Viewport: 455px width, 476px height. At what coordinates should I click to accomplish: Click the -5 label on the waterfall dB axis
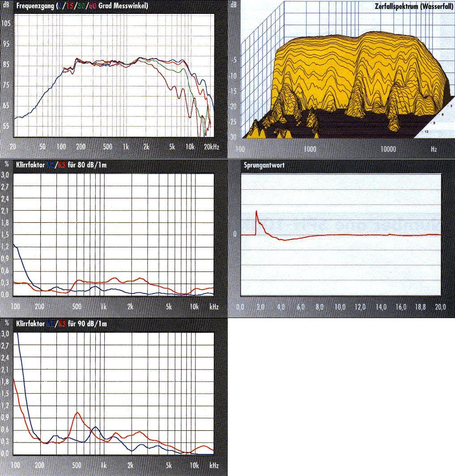pyautogui.click(x=234, y=60)
